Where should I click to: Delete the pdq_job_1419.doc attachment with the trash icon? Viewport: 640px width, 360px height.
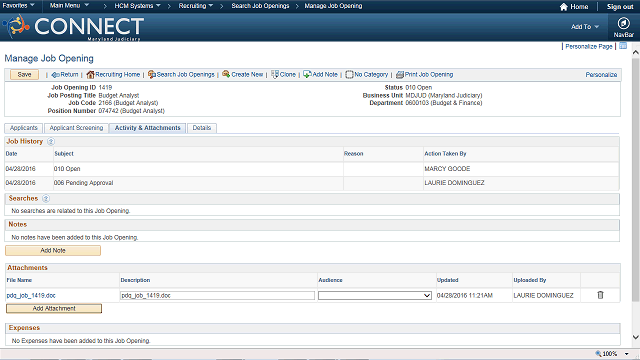[600, 295]
